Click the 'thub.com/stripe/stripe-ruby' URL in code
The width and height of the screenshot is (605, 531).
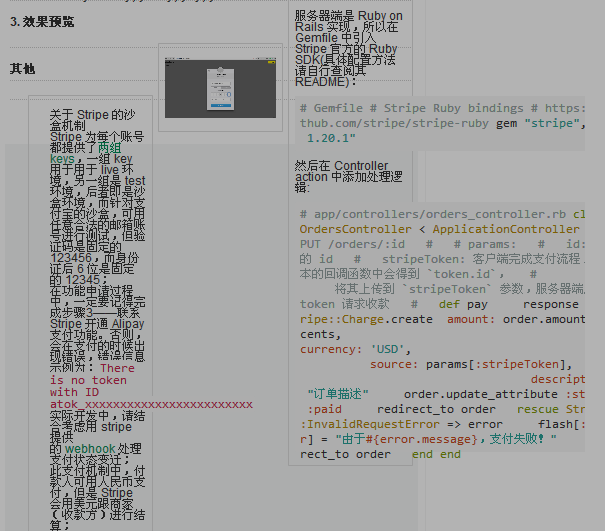pyautogui.click(x=394, y=123)
